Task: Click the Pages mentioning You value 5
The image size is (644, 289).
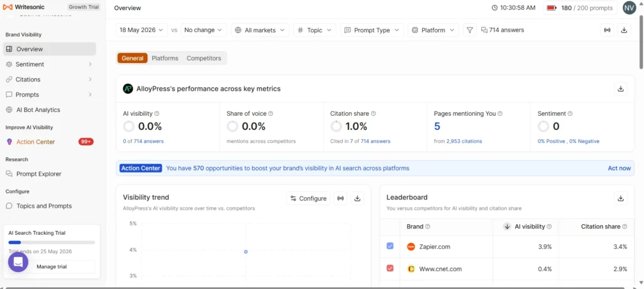Action: click(x=437, y=126)
